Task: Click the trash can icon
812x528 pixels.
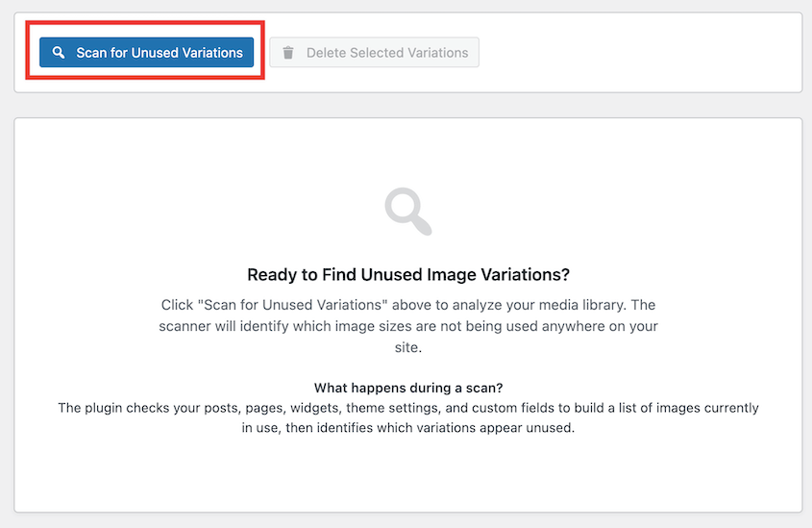Action: [x=288, y=53]
